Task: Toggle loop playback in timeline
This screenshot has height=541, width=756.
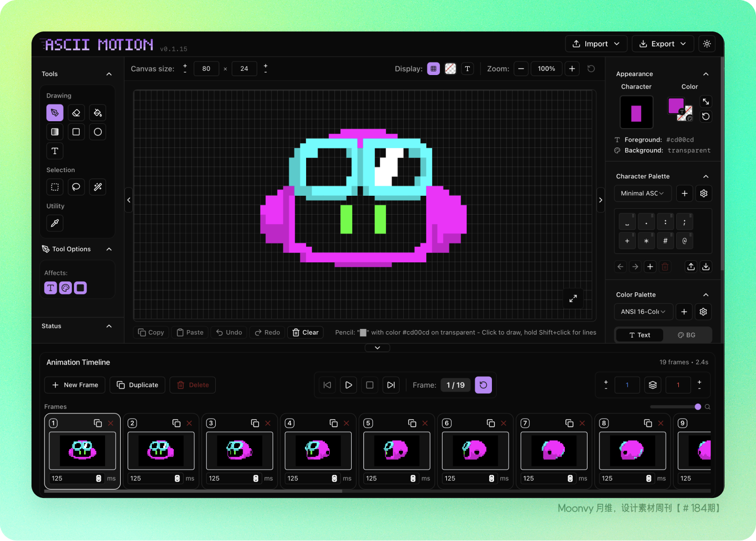Action: pyautogui.click(x=483, y=385)
